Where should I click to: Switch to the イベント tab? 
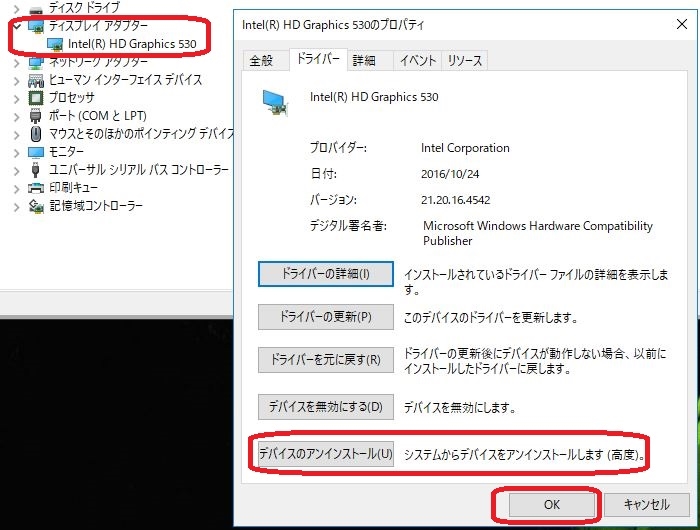tap(417, 60)
